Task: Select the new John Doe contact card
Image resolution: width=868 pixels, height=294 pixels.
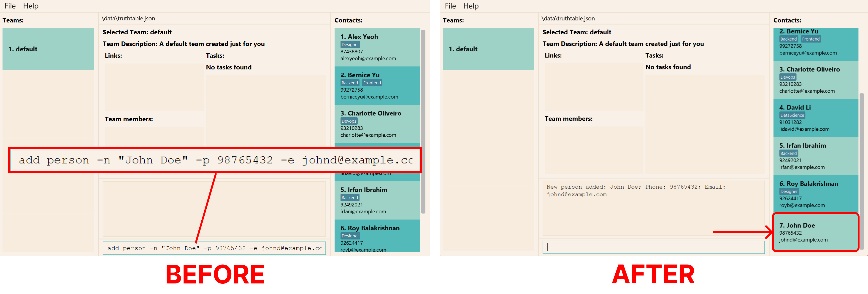Action: tap(815, 232)
